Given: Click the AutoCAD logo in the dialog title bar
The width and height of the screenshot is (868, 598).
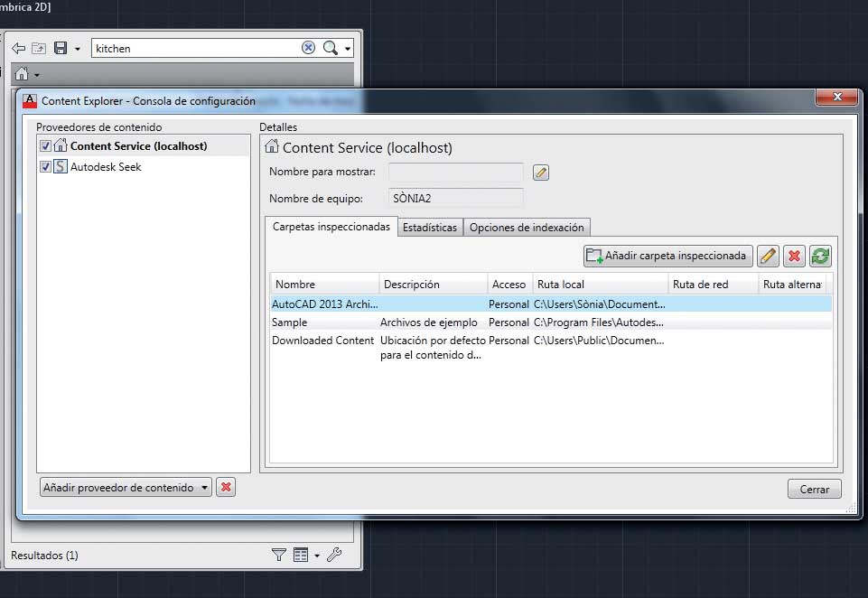Looking at the screenshot, I should tap(30, 101).
